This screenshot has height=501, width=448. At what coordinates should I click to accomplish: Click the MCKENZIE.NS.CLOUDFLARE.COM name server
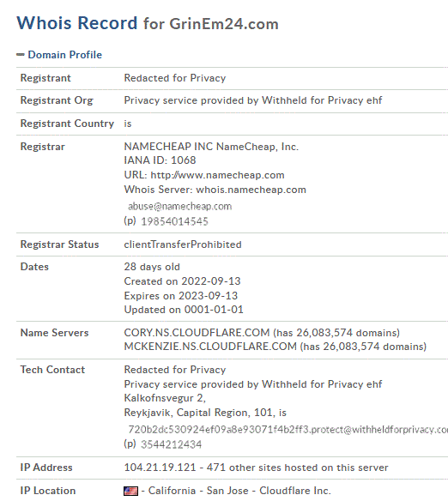[x=210, y=347]
